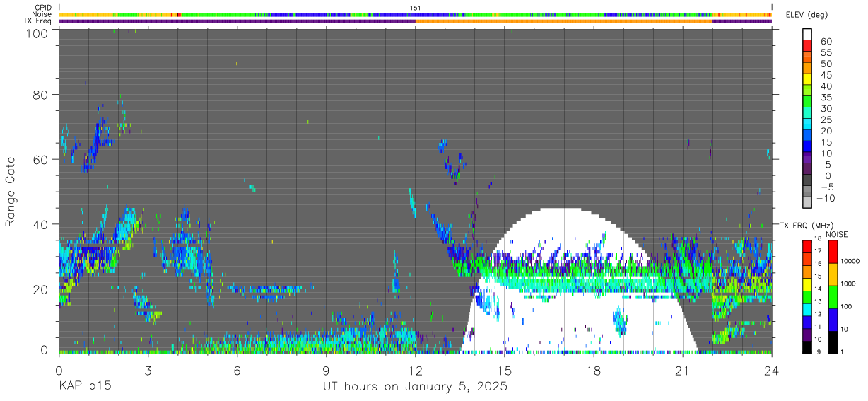
Task: Click the 10000 label on NOISE scale
Action: [850, 261]
